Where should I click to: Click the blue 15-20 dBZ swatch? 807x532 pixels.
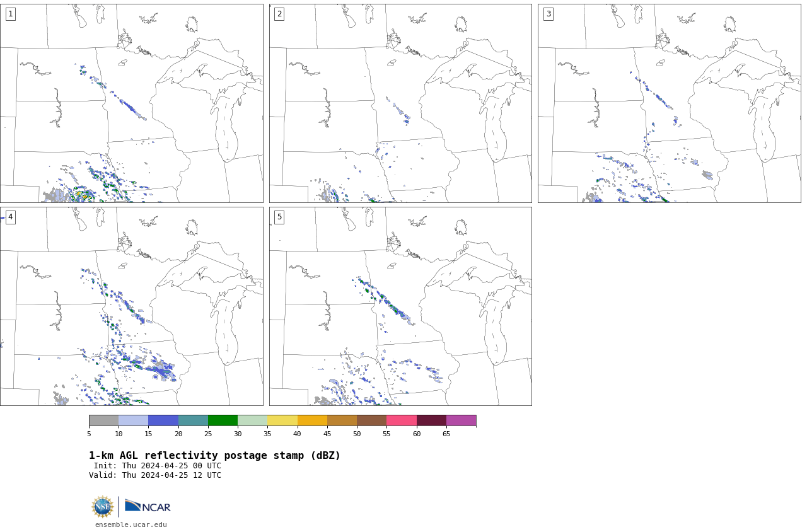point(163,420)
